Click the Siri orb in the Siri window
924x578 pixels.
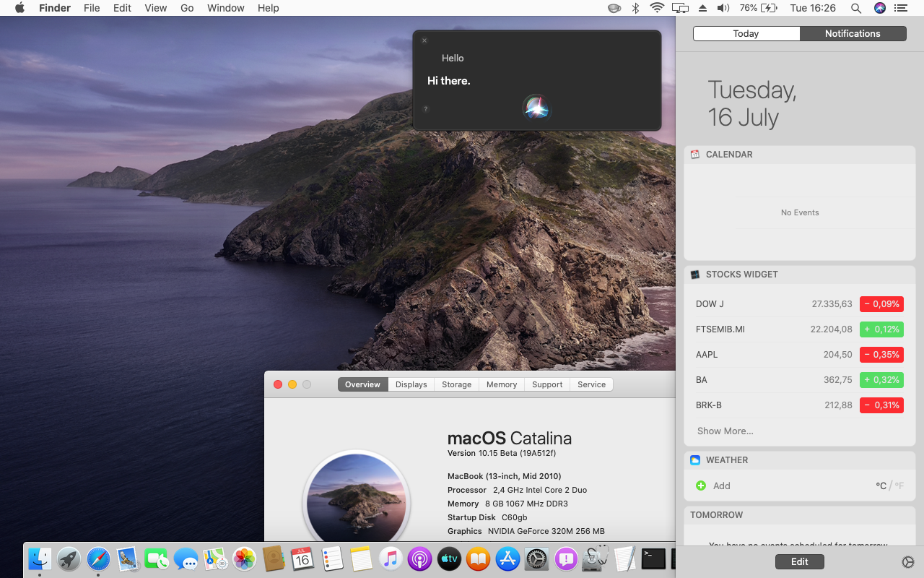click(536, 108)
